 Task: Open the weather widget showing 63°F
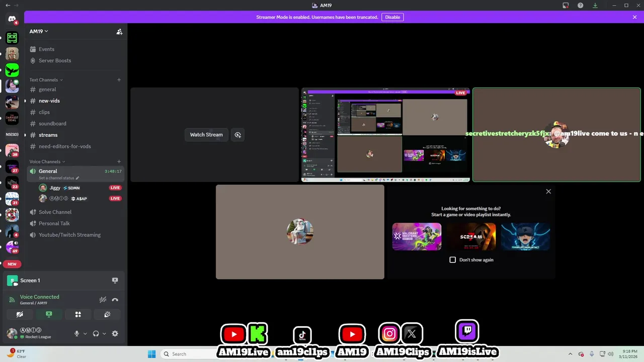click(17, 353)
